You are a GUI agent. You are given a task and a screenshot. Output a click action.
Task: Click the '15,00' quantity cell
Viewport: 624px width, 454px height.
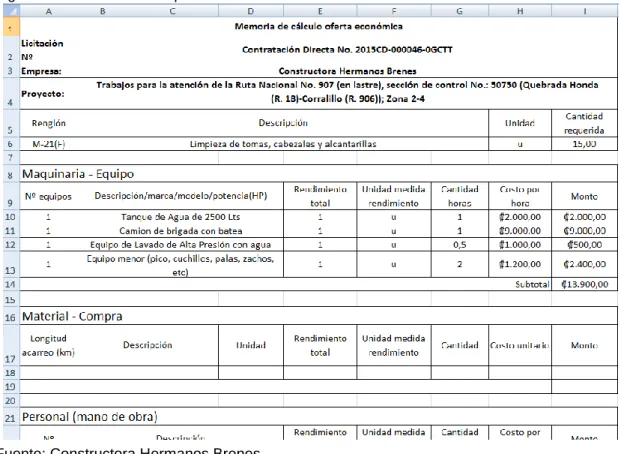(584, 144)
